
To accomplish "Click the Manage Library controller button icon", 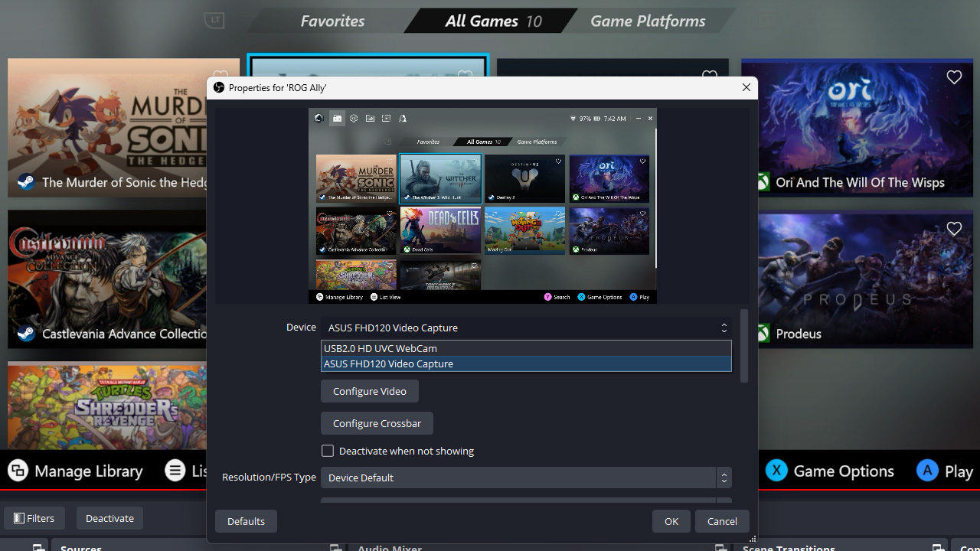I will (18, 471).
